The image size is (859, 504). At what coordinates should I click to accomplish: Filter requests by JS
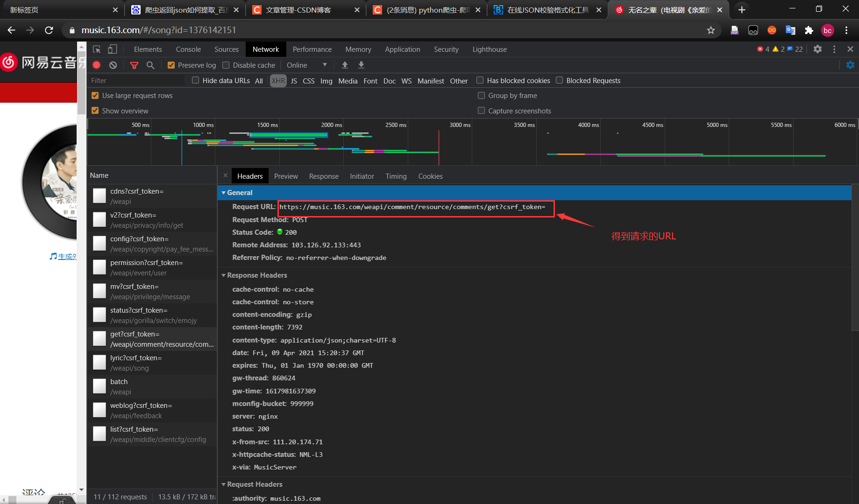coord(294,81)
